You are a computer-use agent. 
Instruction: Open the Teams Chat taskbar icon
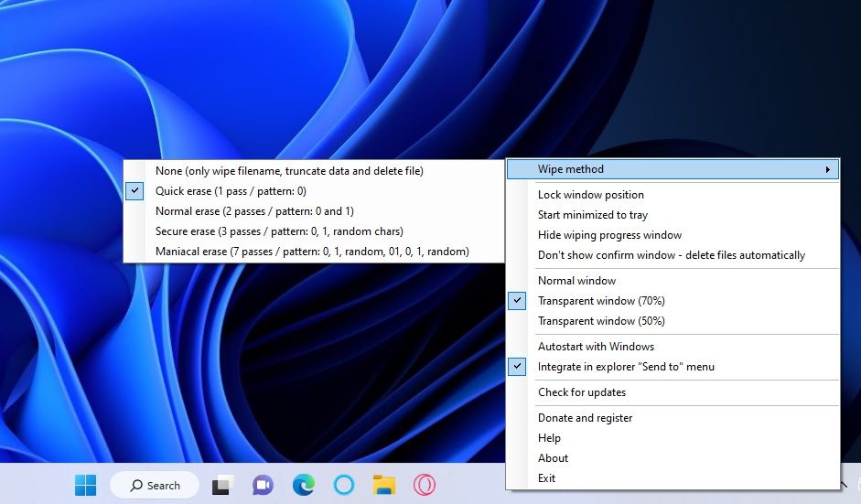263,486
